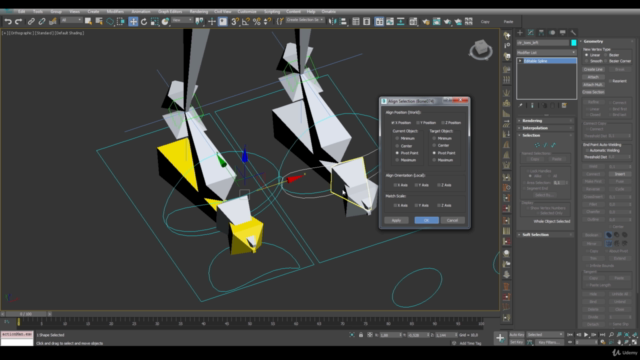Open the Edit menu

[22, 11]
